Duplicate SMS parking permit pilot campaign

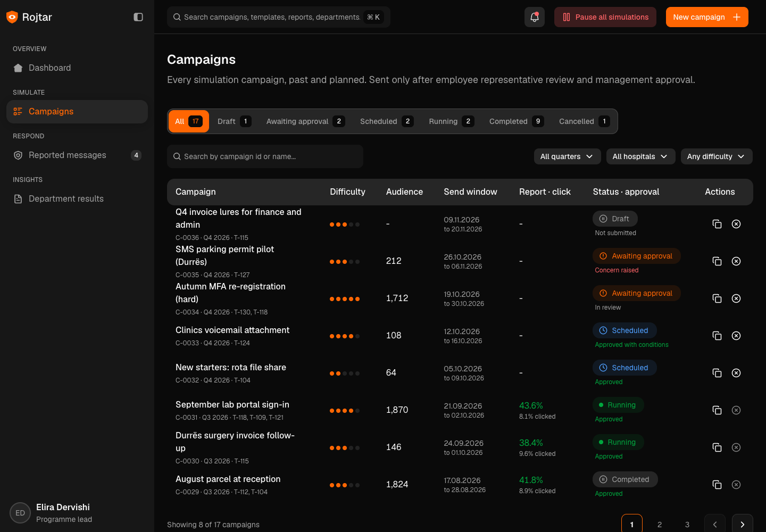pos(717,261)
